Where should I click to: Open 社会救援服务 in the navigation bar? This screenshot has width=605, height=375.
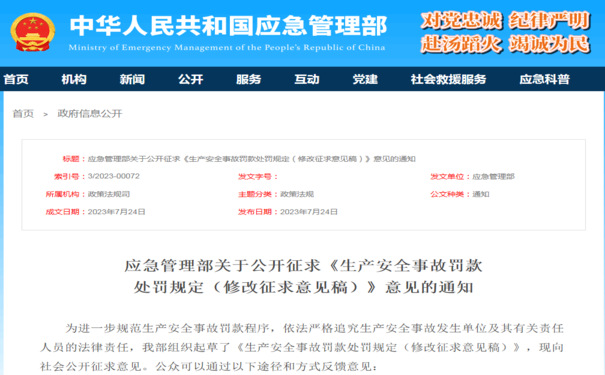tap(448, 79)
